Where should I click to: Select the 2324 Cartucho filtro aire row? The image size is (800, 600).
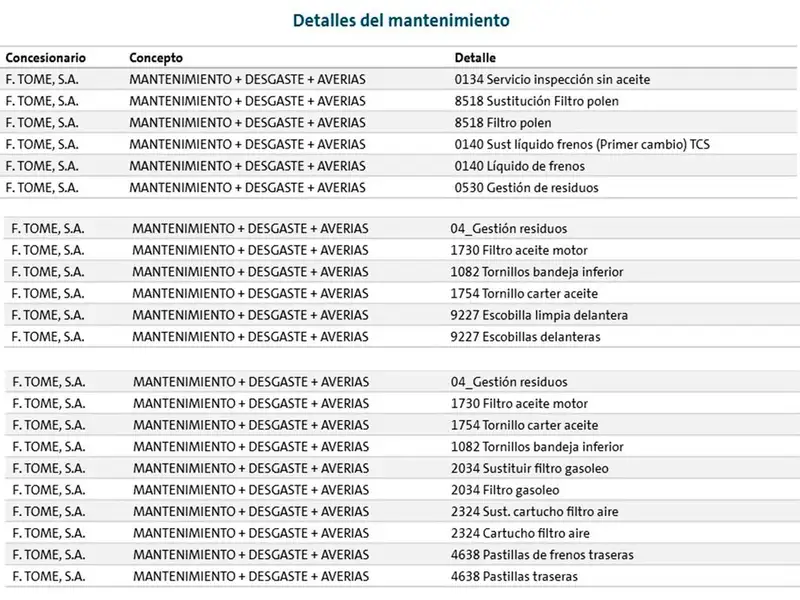coord(401,533)
